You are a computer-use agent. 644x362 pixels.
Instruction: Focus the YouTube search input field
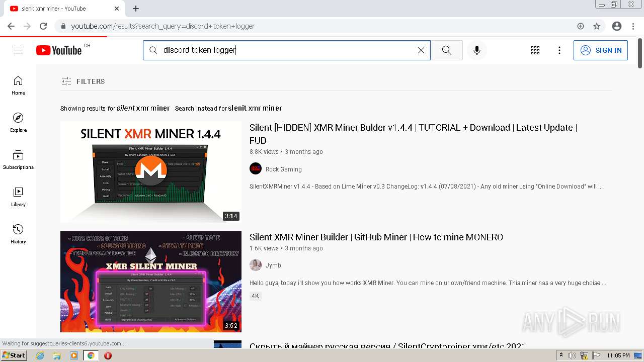pyautogui.click(x=287, y=50)
